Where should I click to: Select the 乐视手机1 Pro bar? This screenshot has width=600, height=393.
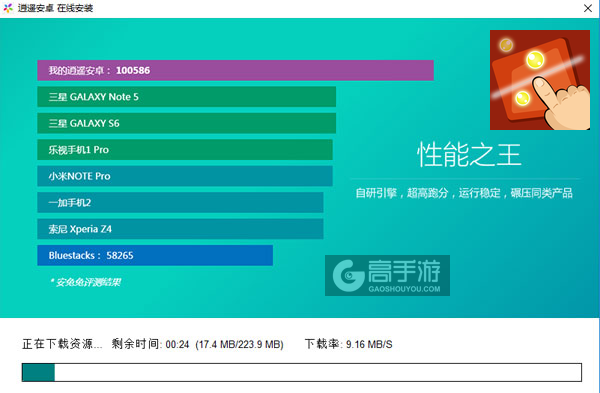pyautogui.click(x=185, y=150)
